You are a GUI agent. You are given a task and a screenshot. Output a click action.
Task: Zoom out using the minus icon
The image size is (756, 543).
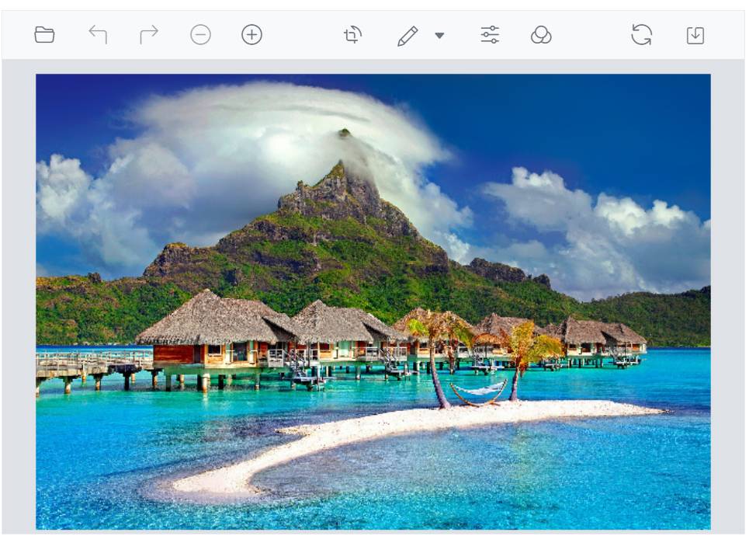pos(201,34)
